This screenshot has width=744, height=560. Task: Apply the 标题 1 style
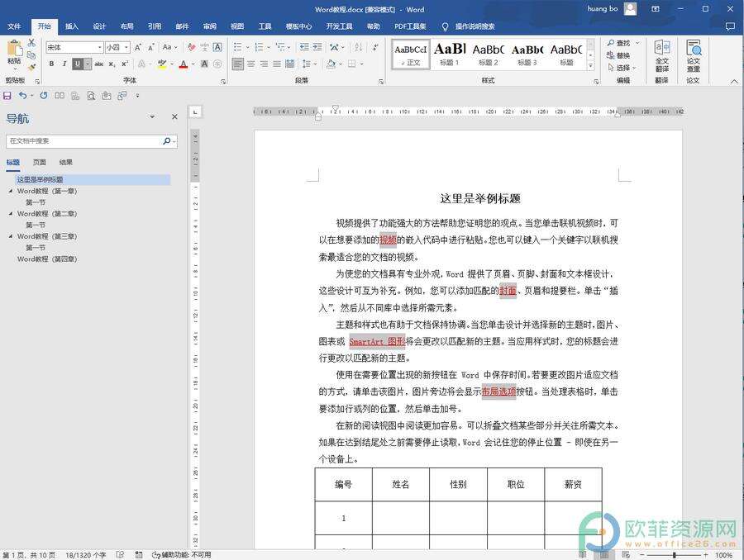coord(450,55)
